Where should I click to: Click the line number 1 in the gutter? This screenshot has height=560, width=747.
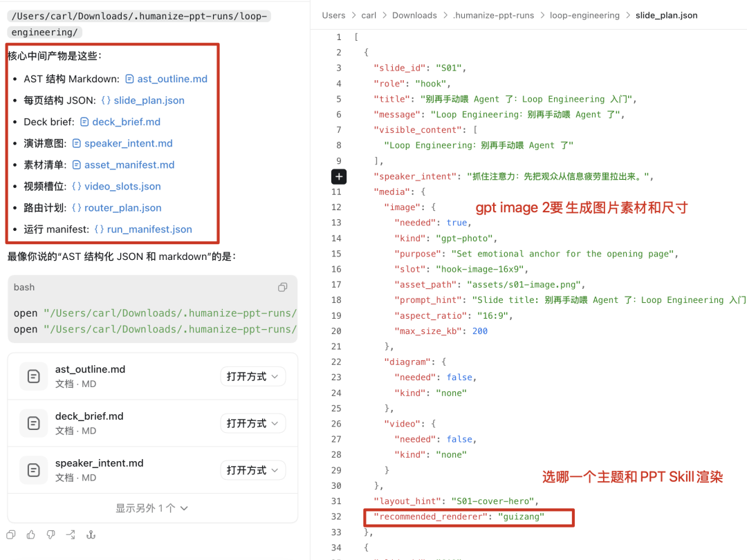339,37
